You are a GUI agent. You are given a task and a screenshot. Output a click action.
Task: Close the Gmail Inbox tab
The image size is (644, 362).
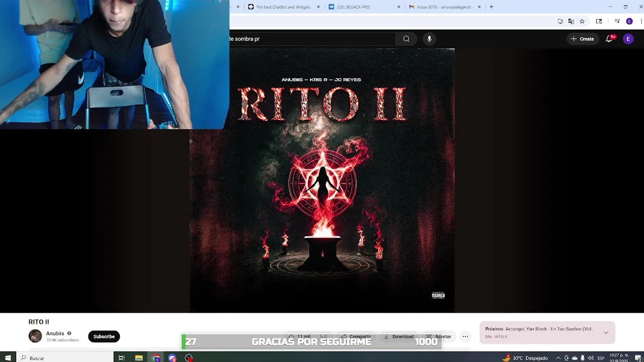[x=479, y=7]
